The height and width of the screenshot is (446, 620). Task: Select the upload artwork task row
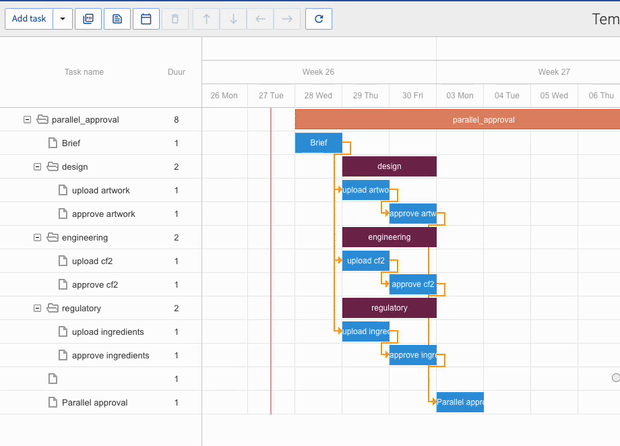coord(100,190)
